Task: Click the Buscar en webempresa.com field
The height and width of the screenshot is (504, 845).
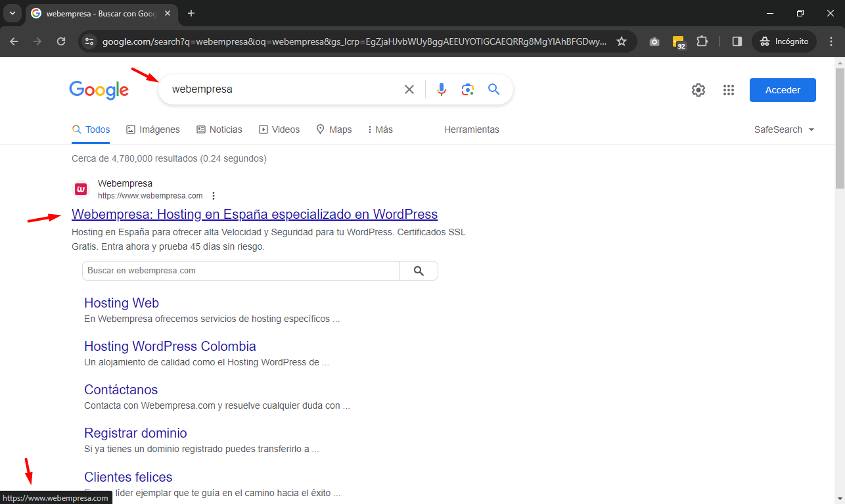Action: coord(240,271)
